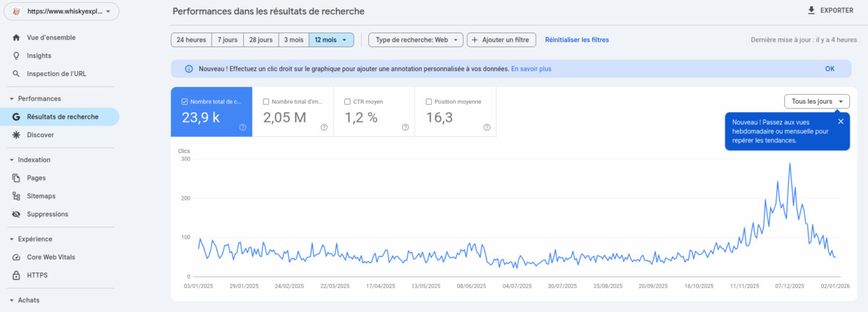
Task: Click Réinitialiser les filtres link
Action: 576,40
